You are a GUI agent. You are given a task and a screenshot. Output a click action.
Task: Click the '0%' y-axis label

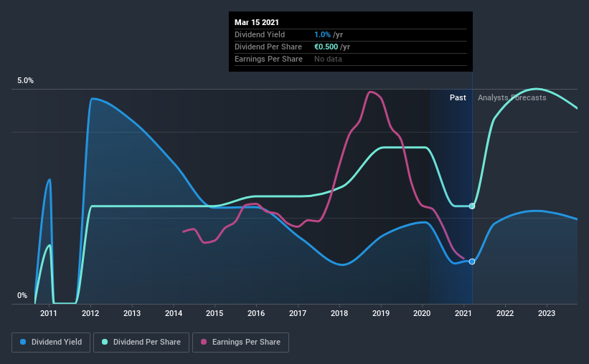click(22, 296)
